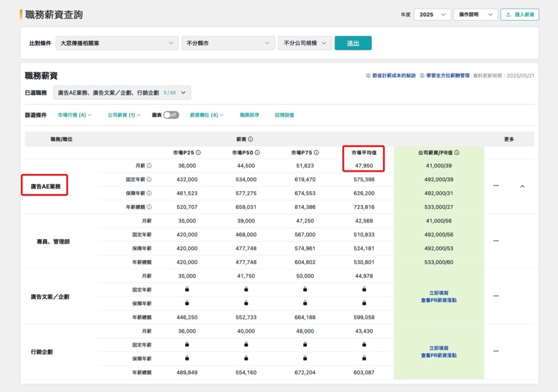Click the info icon next to 市場P75

click(x=317, y=152)
